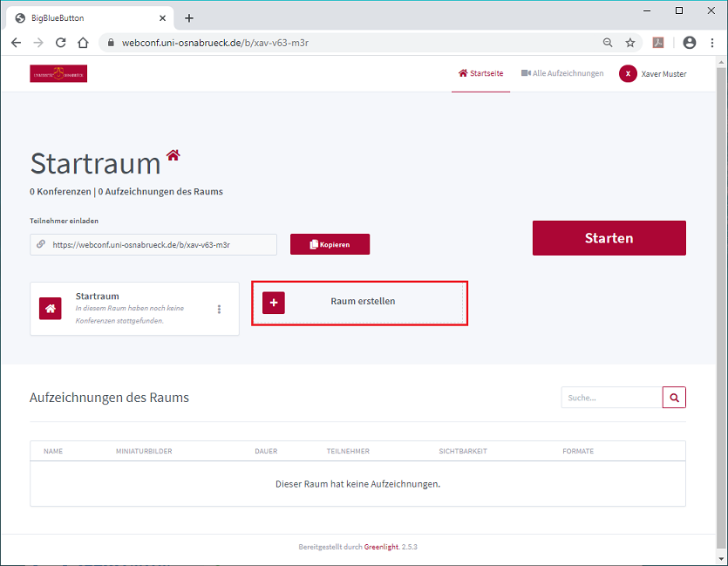The width and height of the screenshot is (728, 566).
Task: Open the Xaver Muster user menu
Action: [x=653, y=74]
